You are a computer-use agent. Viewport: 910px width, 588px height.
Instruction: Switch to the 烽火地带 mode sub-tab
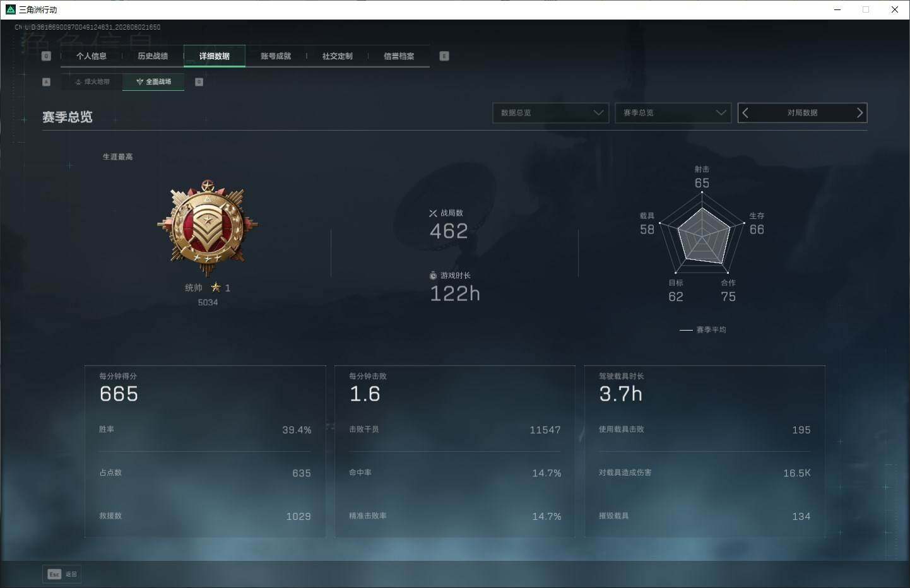[x=92, y=82]
